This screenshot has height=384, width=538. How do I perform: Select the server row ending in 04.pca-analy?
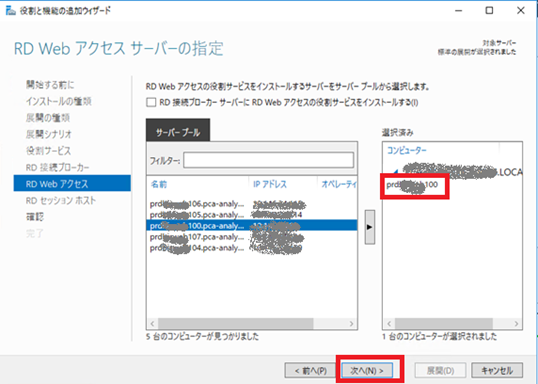(252, 248)
